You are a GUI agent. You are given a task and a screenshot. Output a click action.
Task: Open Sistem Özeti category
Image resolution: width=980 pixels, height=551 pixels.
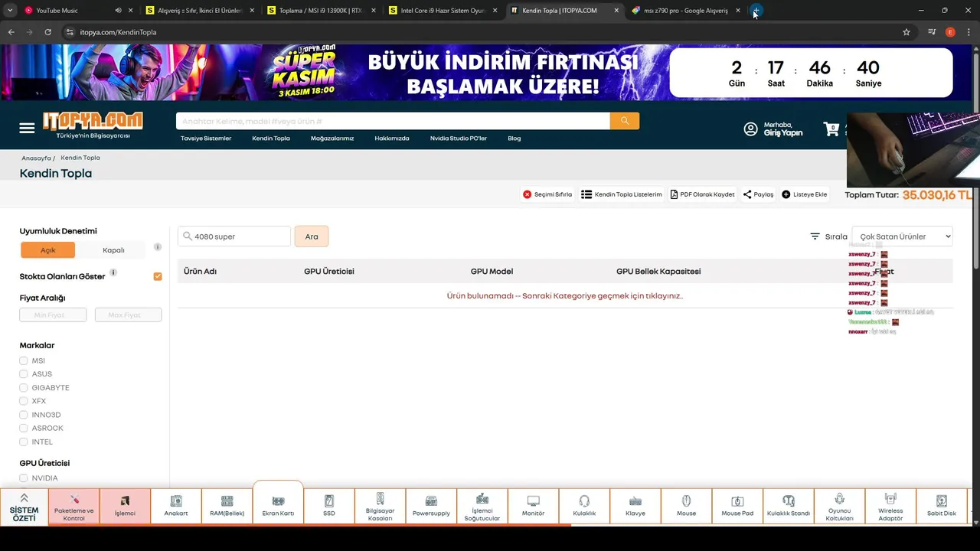[24, 507]
